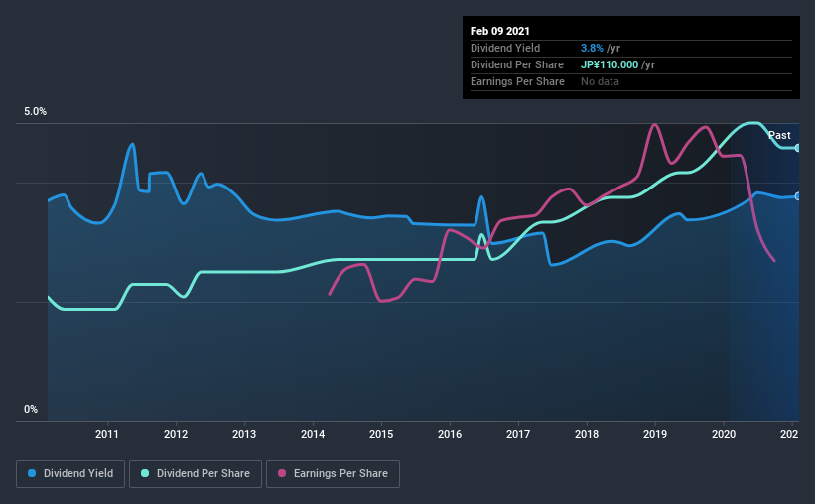Select the 2016 x-axis label
Image resolution: width=815 pixels, height=504 pixels.
point(450,434)
